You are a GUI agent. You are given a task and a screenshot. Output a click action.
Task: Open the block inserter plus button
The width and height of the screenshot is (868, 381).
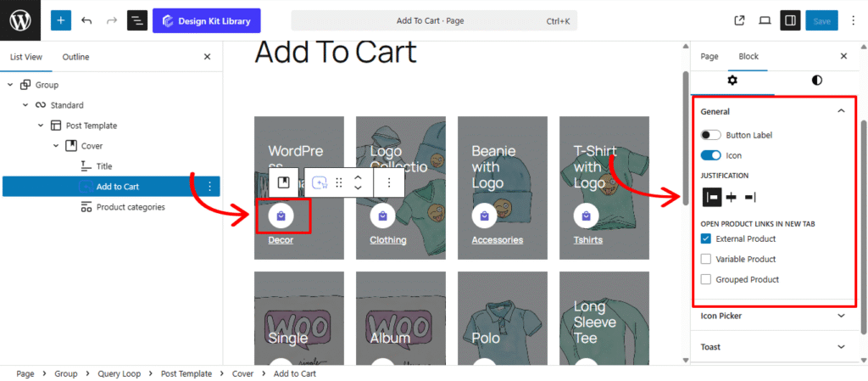pyautogui.click(x=61, y=20)
